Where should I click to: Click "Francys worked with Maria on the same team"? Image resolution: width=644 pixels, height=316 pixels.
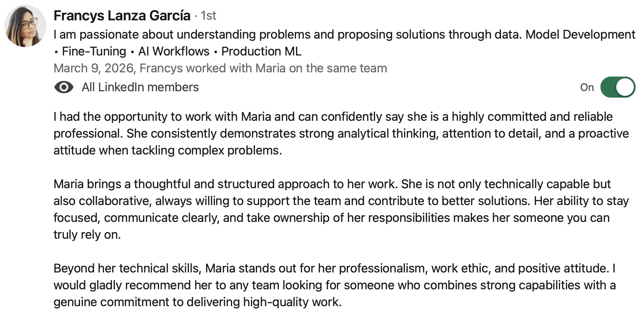pos(263,68)
